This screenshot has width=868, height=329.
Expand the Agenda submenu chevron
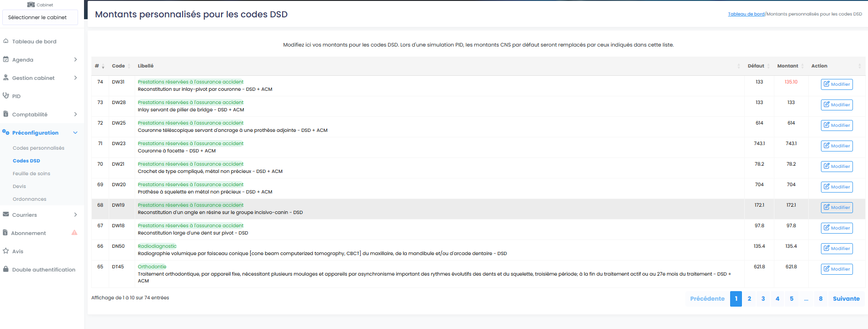(x=75, y=59)
